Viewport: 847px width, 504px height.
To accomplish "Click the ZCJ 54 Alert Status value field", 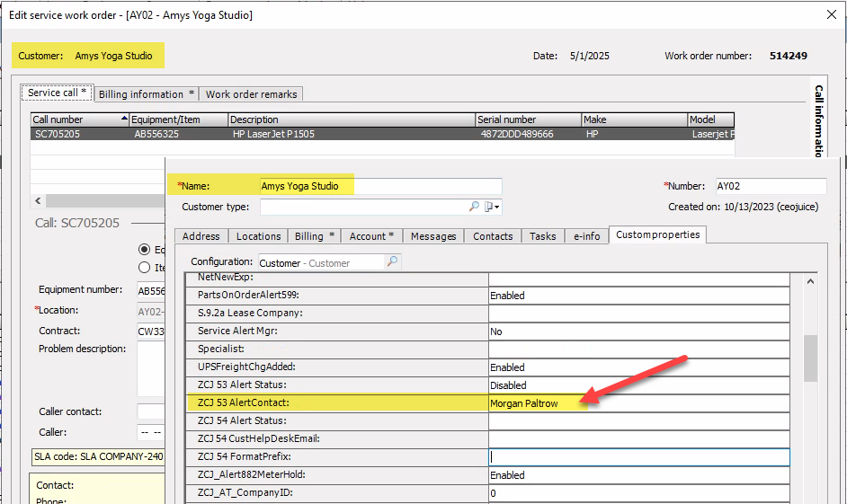I will click(x=639, y=421).
